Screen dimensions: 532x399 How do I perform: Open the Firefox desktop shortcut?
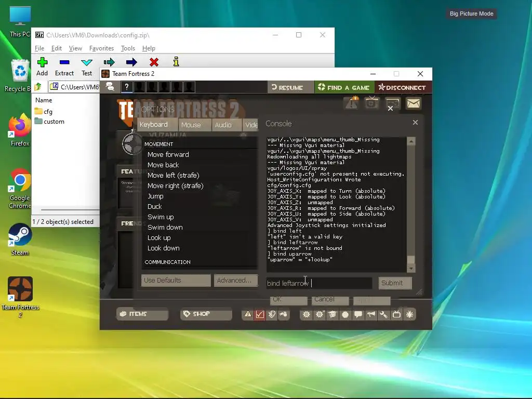pos(20,129)
